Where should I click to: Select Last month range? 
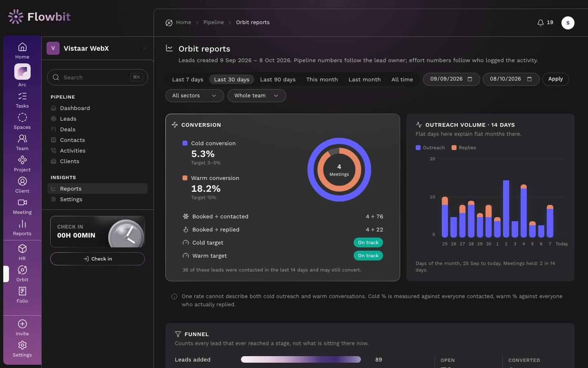pos(364,79)
